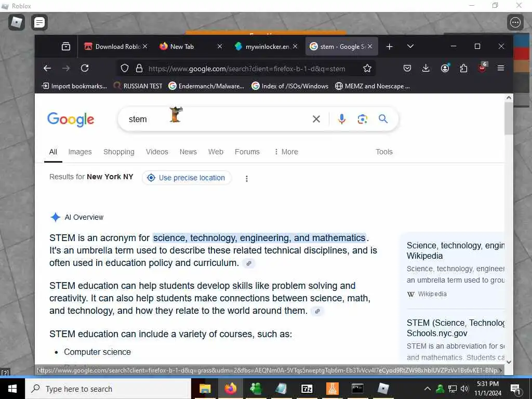This screenshot has height=399, width=532.
Task: Expand More search filters dropdown
Action: click(286, 152)
